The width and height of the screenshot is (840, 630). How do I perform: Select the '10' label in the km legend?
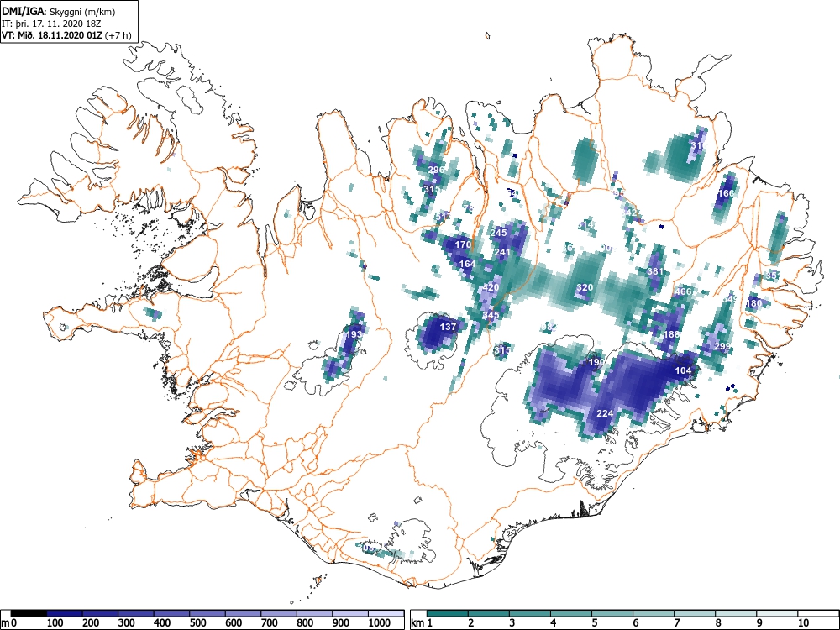803,622
